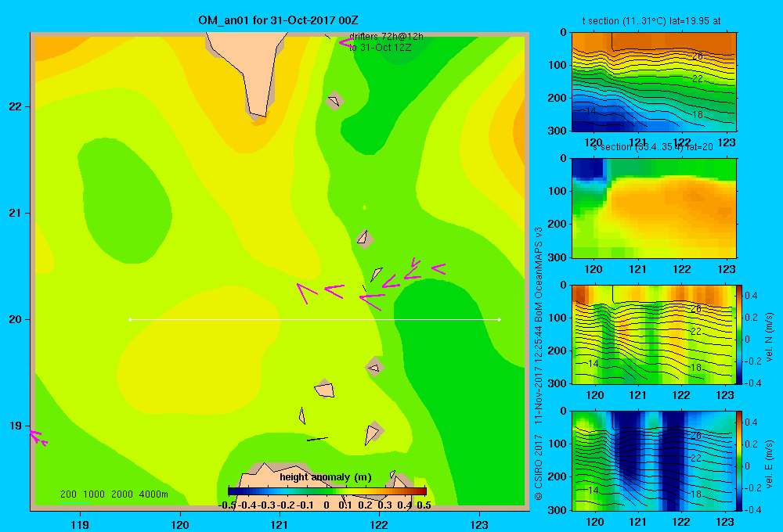
Task: Click the "123" longitude label under vel. E section
Action: point(725,522)
